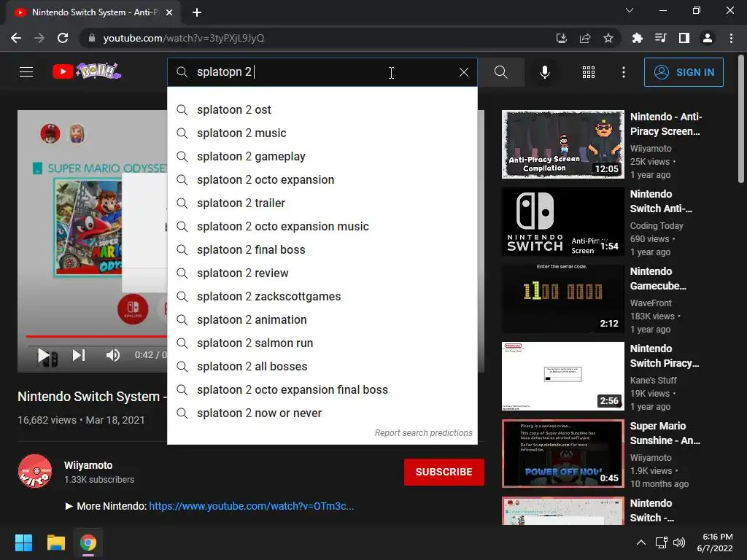Screen dimensions: 747x560
Task: Click the SIGN IN button
Action: pos(684,72)
